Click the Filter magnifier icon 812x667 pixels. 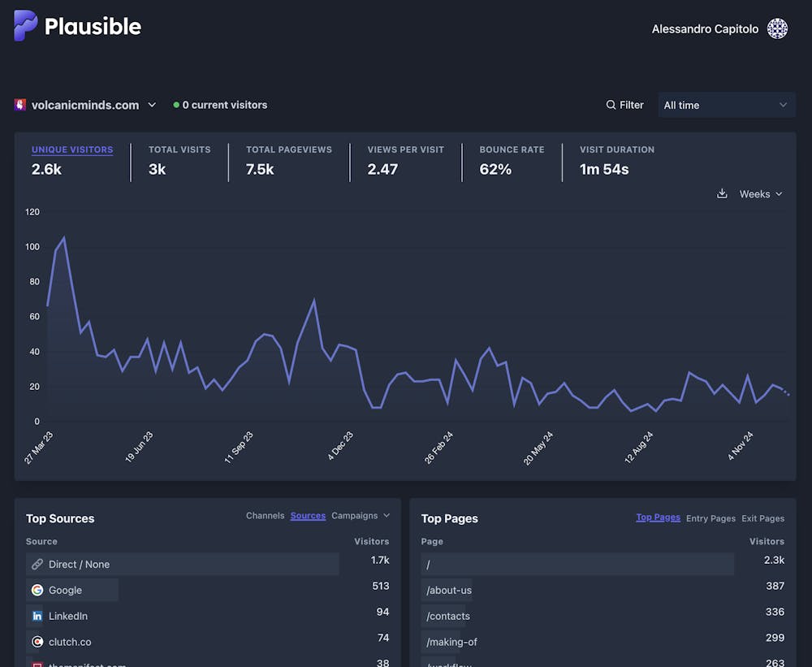tap(610, 105)
